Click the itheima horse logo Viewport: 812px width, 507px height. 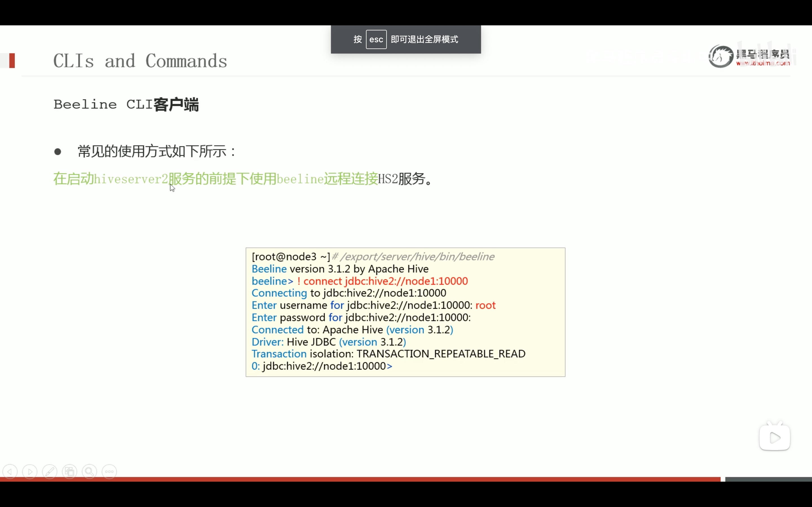(x=721, y=56)
